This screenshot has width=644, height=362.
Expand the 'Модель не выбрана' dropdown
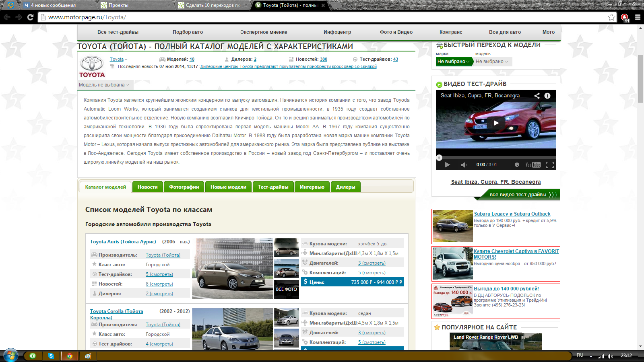tap(105, 85)
